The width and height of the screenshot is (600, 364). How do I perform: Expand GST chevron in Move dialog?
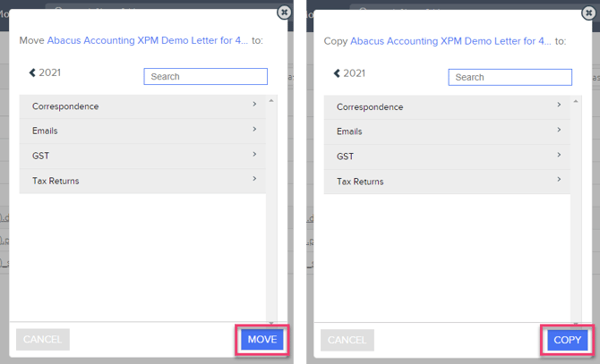[254, 154]
